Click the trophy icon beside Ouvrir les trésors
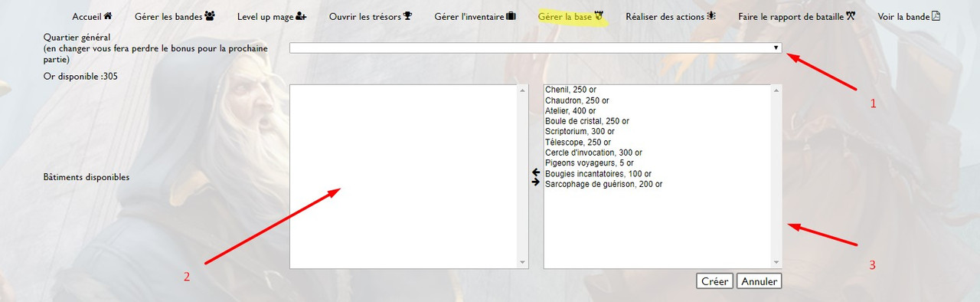The image size is (980, 302). tap(407, 15)
